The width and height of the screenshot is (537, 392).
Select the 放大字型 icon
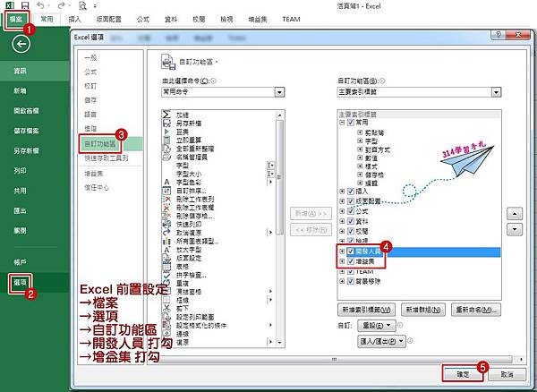[166, 250]
